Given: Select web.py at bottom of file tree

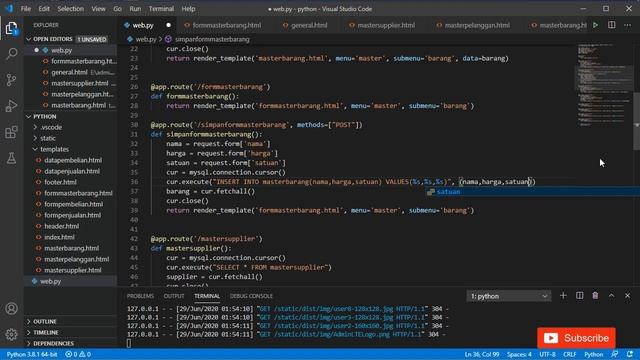Looking at the screenshot, I should (71, 281).
